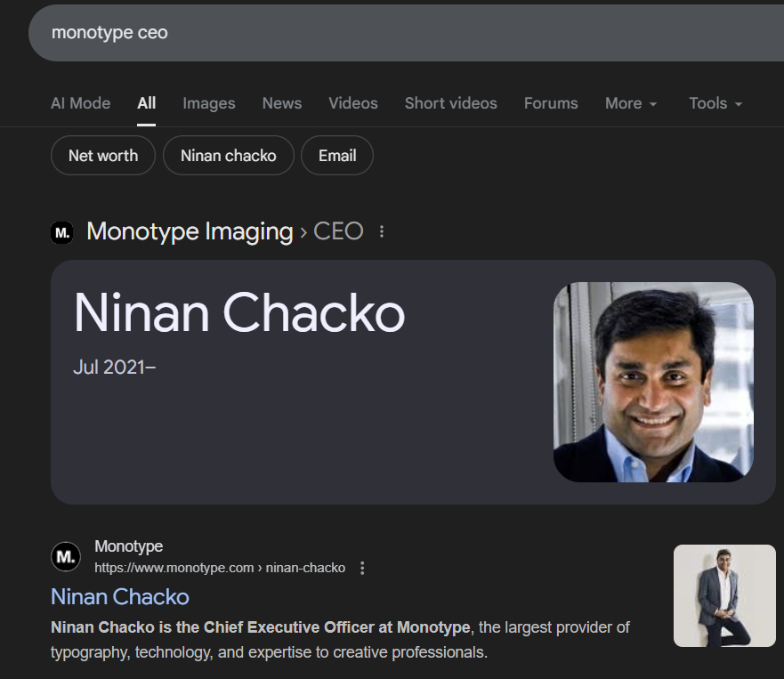Image resolution: width=784 pixels, height=679 pixels.
Task: Click the Monotype logo icon beside Monotype Imaging
Action: point(62,232)
